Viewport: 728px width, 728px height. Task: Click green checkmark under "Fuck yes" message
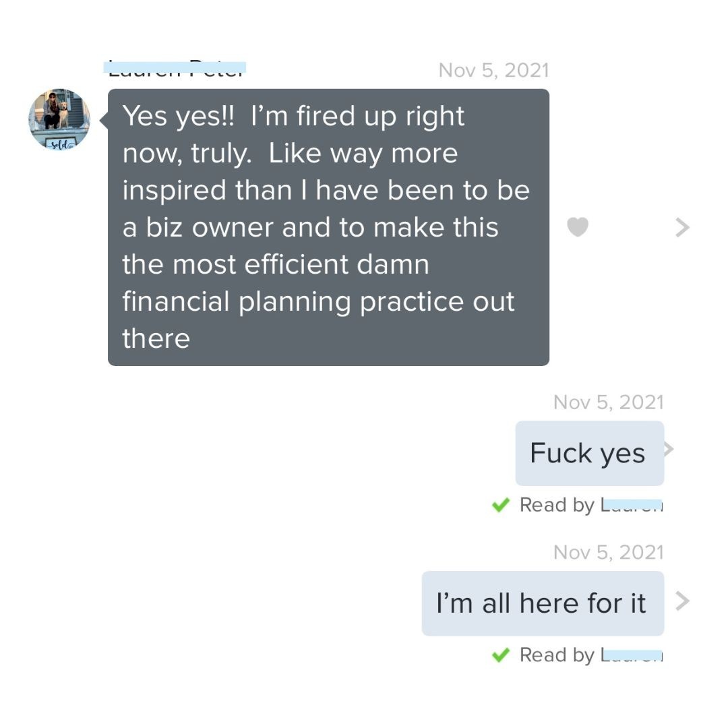500,505
